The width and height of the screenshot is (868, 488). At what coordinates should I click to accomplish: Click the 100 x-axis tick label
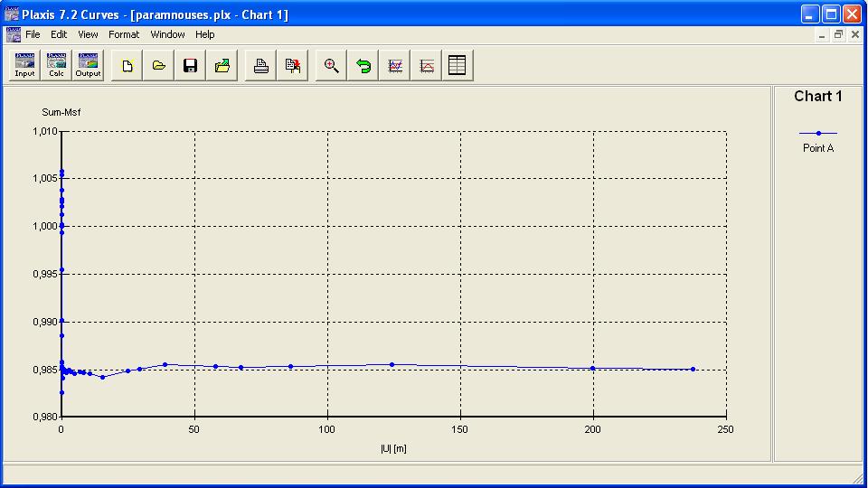click(326, 429)
